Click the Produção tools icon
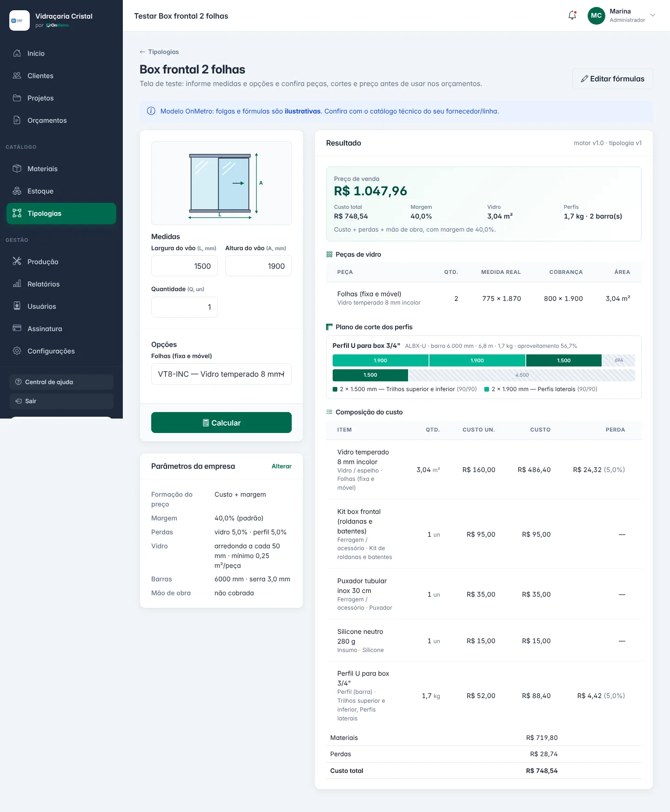The height and width of the screenshot is (812, 670). [17, 261]
